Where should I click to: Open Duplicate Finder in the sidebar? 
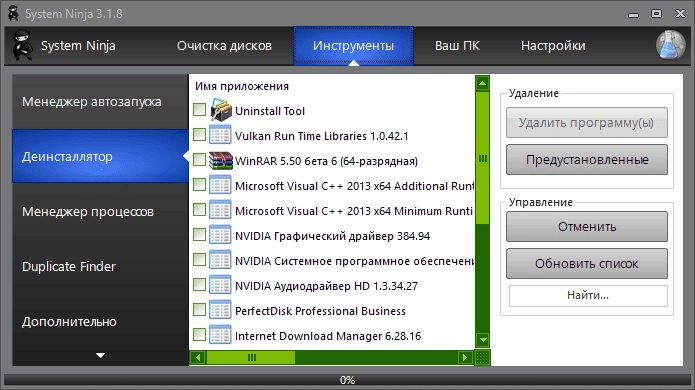coord(100,266)
